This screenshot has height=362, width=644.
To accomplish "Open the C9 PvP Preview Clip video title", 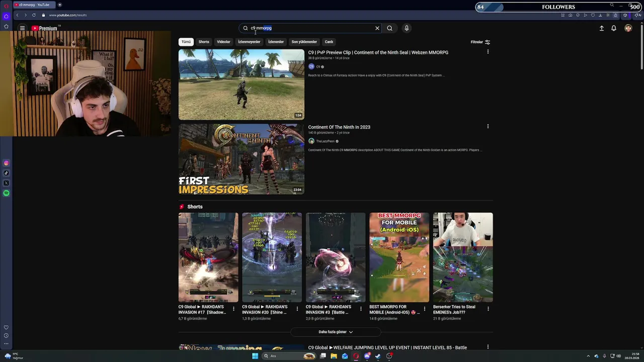I will tap(378, 52).
